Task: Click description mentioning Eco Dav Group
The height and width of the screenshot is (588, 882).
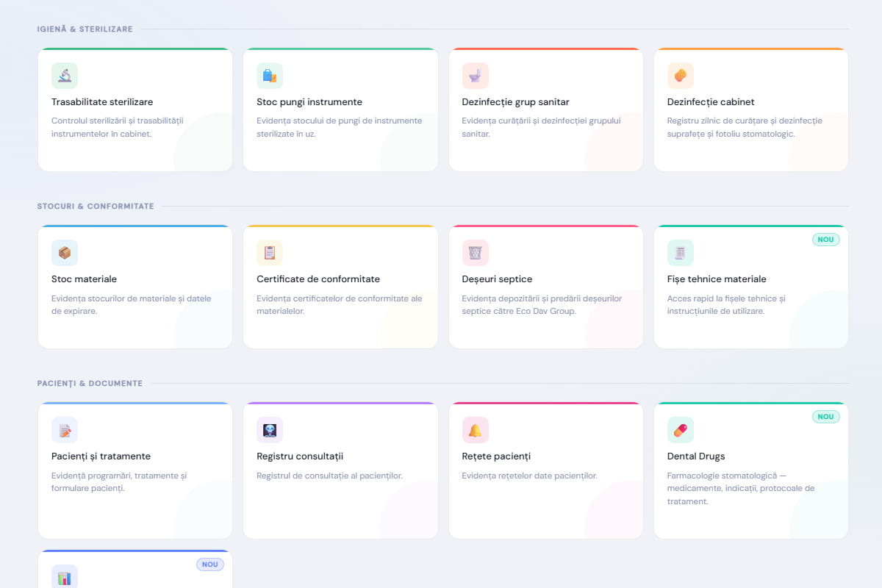Action: (542, 304)
